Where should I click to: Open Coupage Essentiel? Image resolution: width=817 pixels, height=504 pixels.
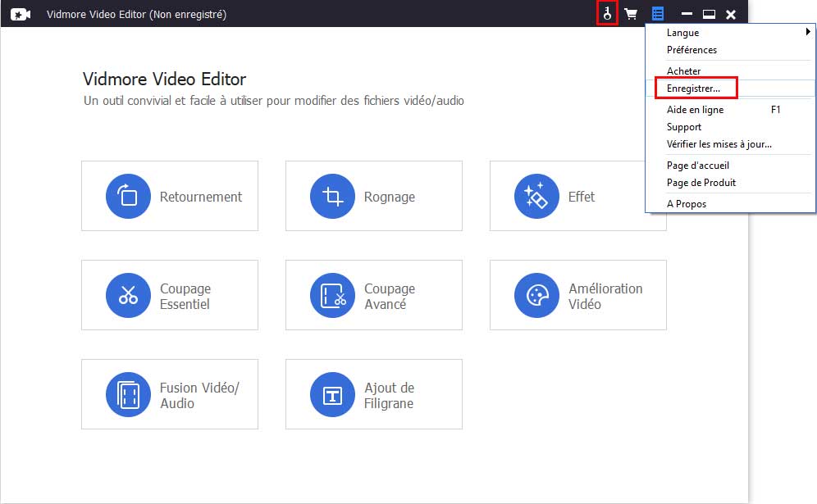pos(170,295)
